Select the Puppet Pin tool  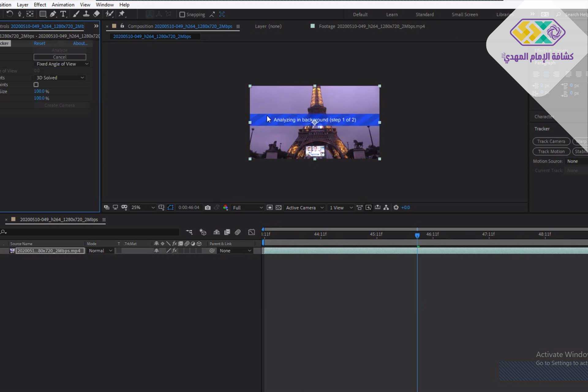(122, 14)
